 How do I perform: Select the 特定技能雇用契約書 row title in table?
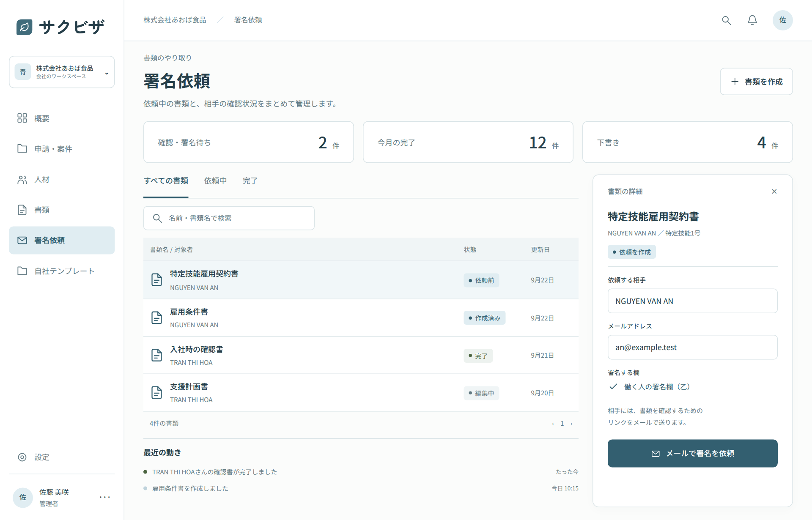(204, 274)
